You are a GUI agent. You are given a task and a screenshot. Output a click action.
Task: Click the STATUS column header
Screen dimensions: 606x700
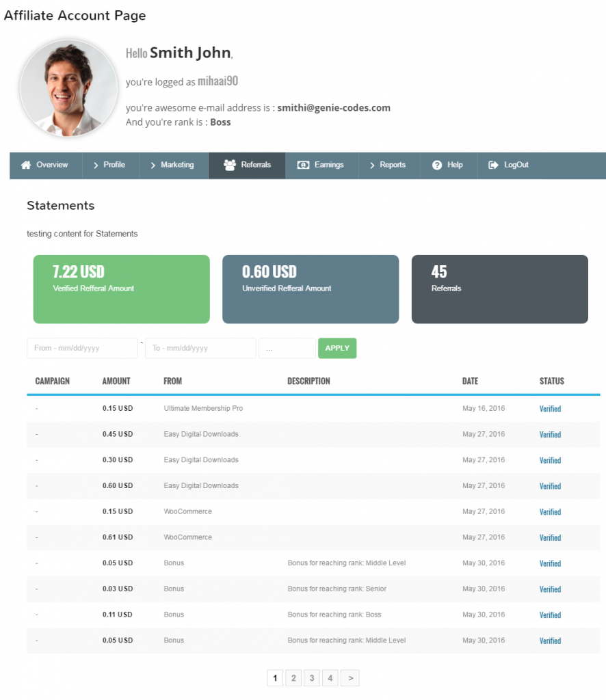551,381
